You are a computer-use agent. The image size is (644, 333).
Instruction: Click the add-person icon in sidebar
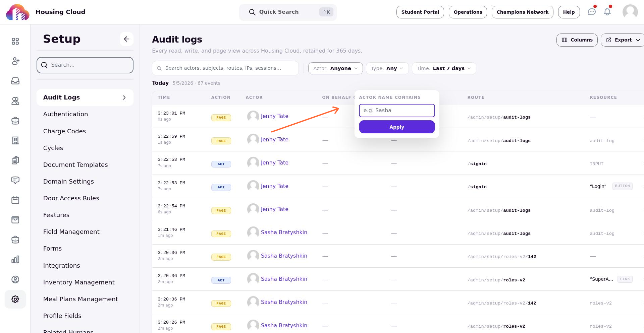(15, 61)
